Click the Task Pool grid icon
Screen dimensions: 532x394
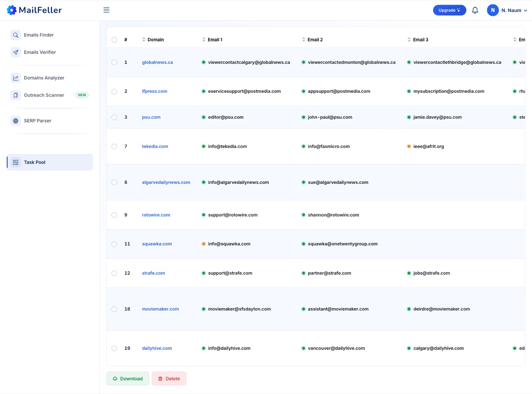coord(16,162)
